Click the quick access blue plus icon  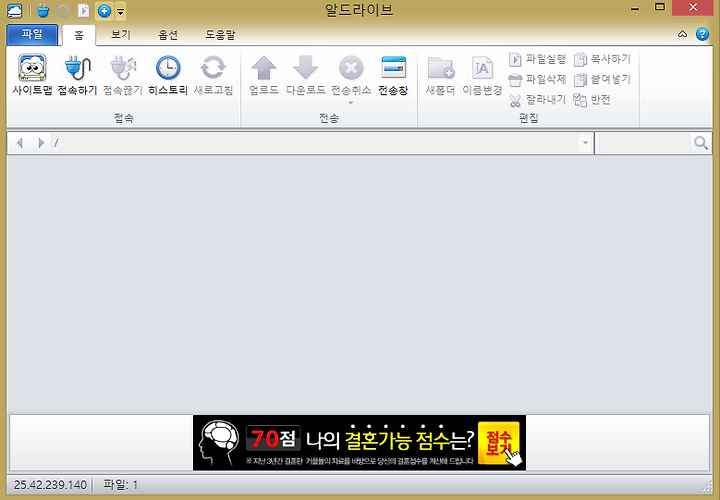[x=104, y=11]
